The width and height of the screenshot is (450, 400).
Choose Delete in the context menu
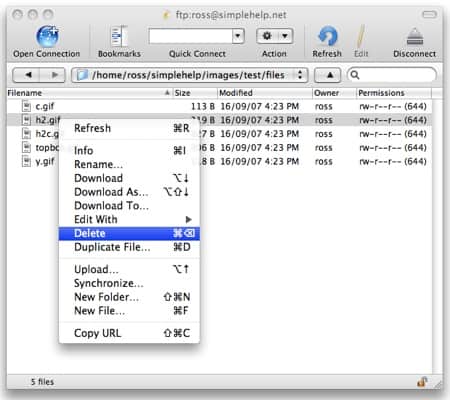point(129,233)
